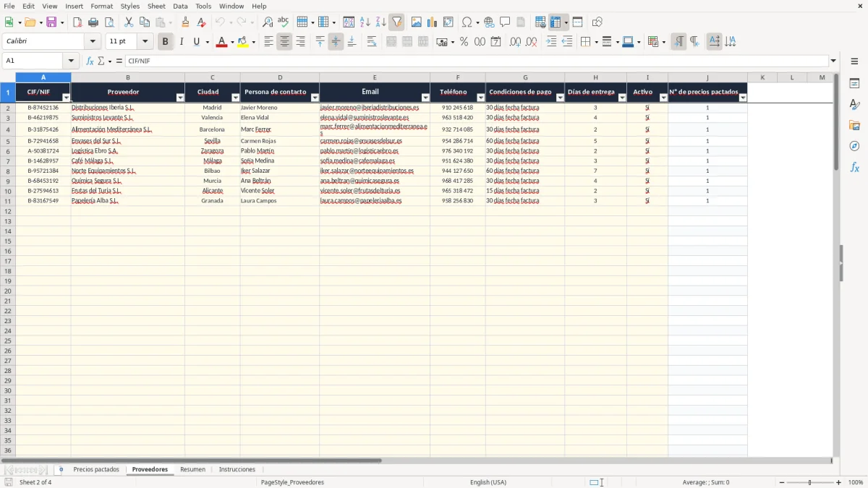868x488 pixels.
Task: Open the Styles menu
Action: (130, 6)
